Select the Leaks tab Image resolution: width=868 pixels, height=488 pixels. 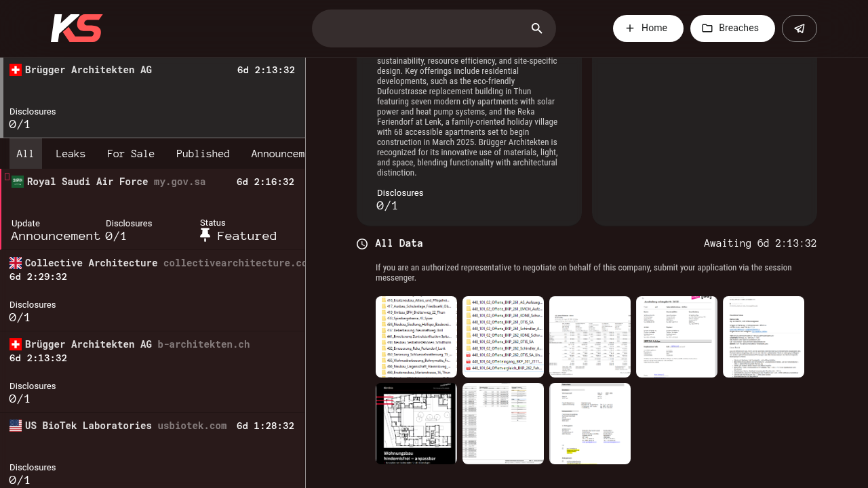tap(71, 154)
